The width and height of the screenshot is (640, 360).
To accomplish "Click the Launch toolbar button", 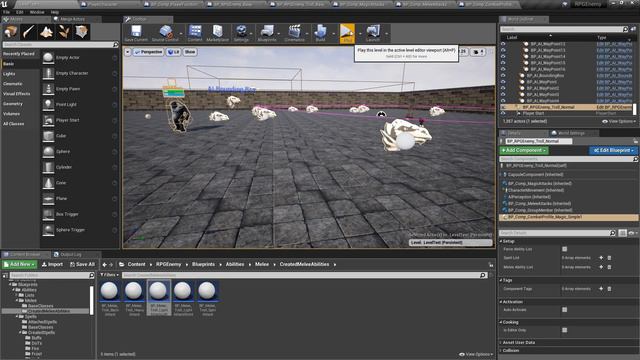I will click(373, 33).
